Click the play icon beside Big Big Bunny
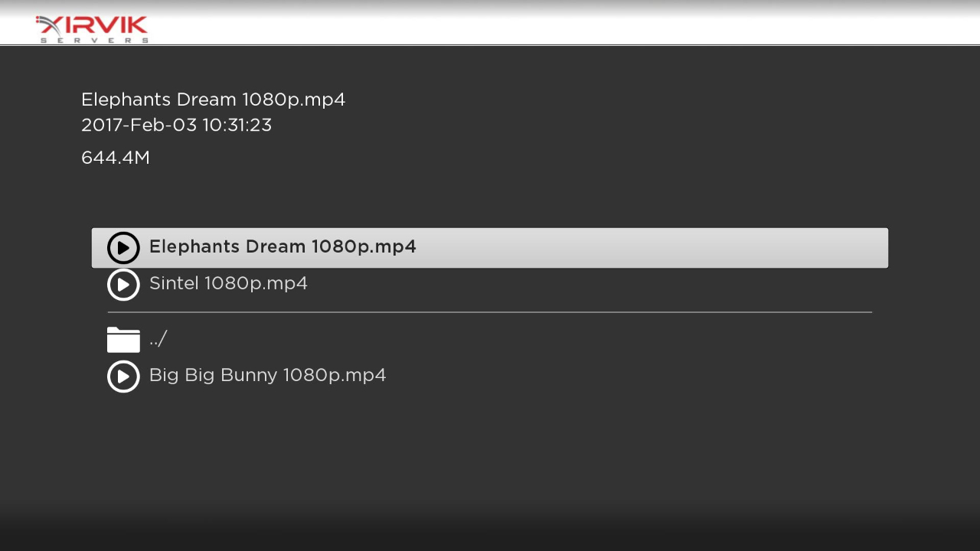 pos(123,377)
